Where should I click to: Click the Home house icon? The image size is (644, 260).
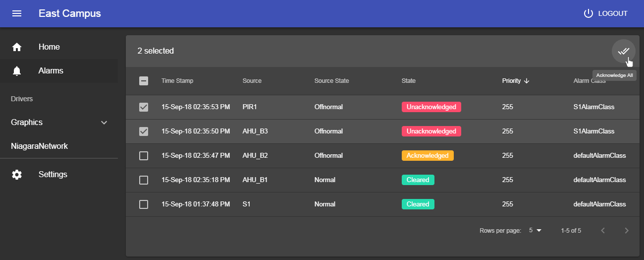click(x=17, y=47)
